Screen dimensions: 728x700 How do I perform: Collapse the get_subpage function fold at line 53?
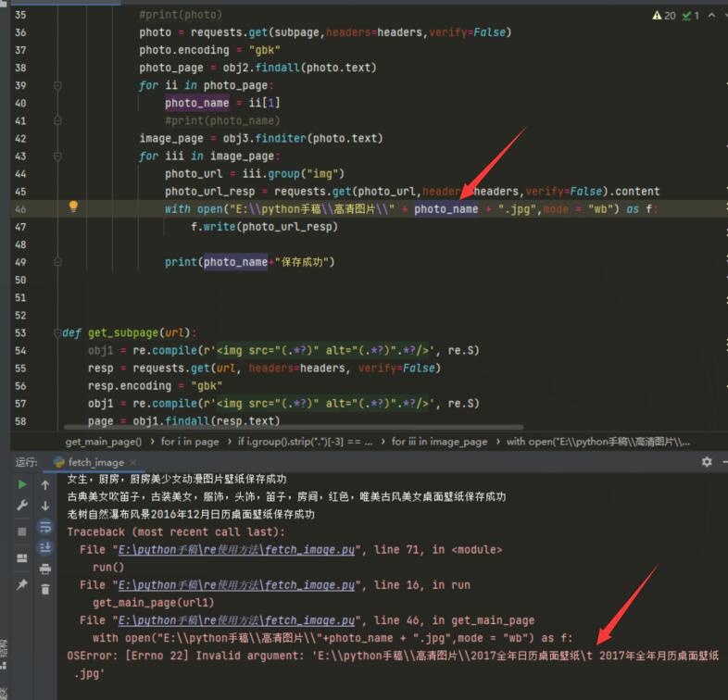coord(57,332)
